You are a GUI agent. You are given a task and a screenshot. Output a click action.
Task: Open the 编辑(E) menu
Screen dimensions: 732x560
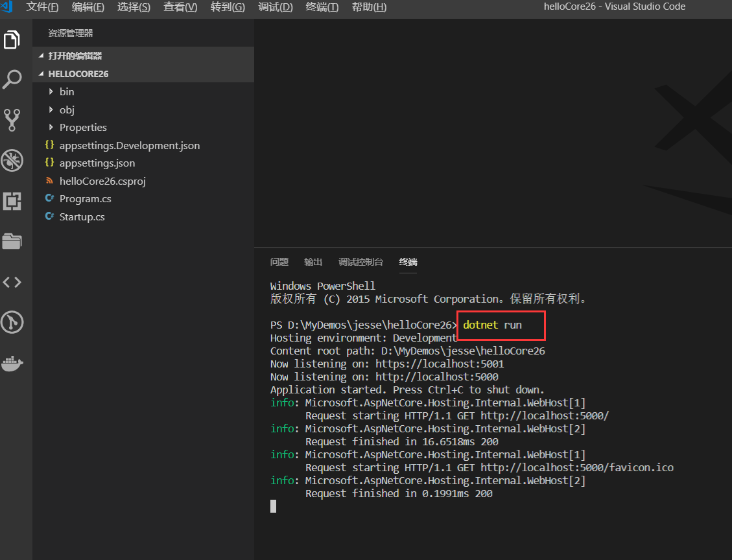pyautogui.click(x=88, y=7)
